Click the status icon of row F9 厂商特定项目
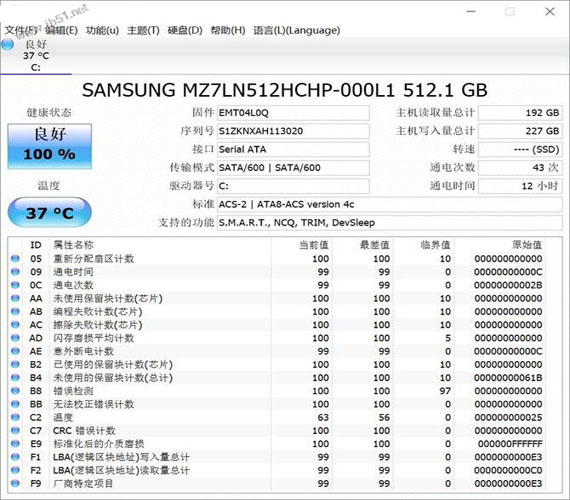Image resolution: width=570 pixels, height=500 pixels. (15, 483)
